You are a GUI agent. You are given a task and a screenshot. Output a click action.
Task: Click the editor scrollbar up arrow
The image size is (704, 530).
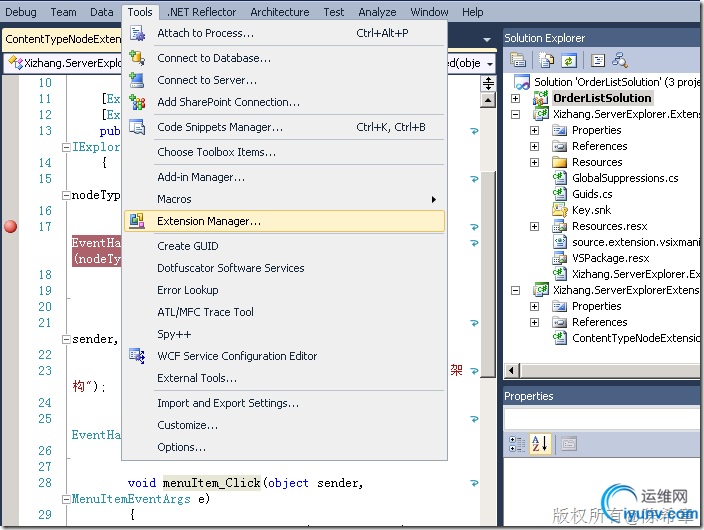pos(488,100)
